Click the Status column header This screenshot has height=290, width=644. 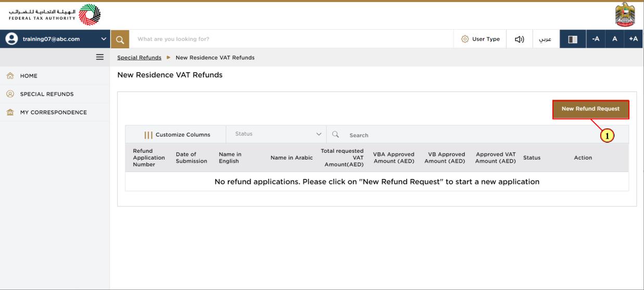pos(532,157)
